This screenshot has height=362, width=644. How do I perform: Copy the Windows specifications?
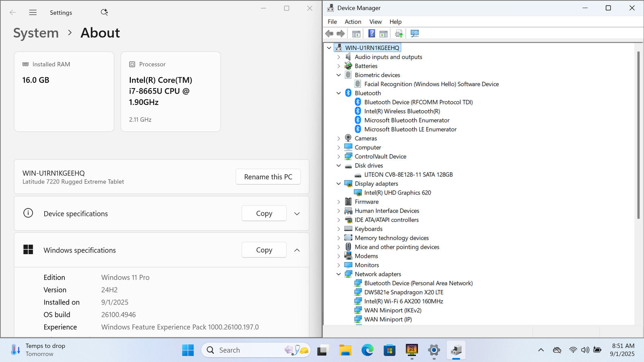(x=264, y=250)
